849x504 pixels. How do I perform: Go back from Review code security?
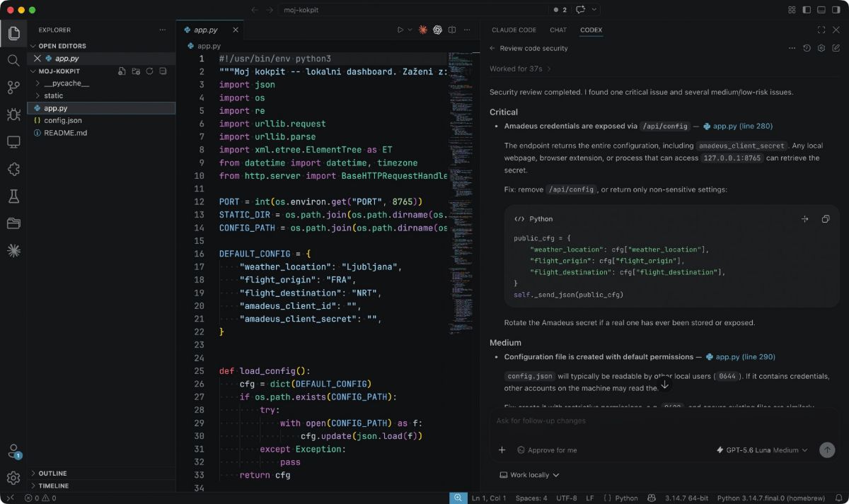click(x=492, y=48)
